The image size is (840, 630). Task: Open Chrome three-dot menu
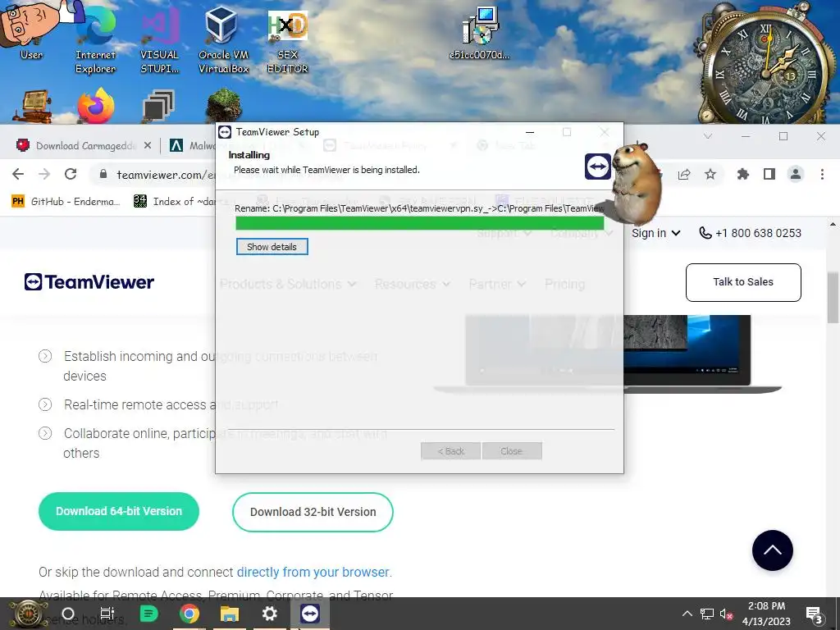822,174
